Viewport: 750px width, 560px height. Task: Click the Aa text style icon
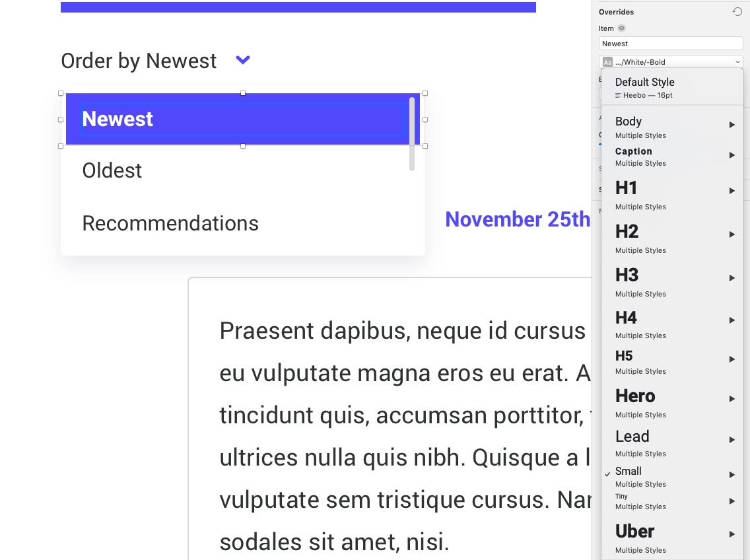pos(607,62)
